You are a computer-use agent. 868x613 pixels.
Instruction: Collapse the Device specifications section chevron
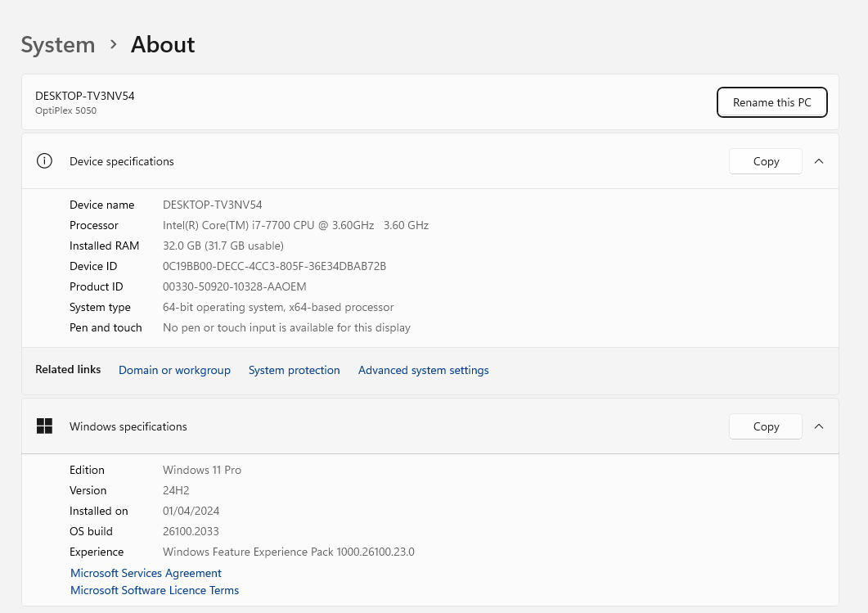coord(819,161)
